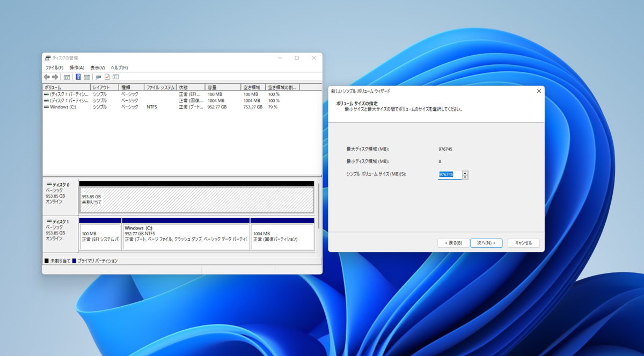Click the < 戻る(B) button in wizard
Viewport: 644px width, 356px height.
pos(453,243)
